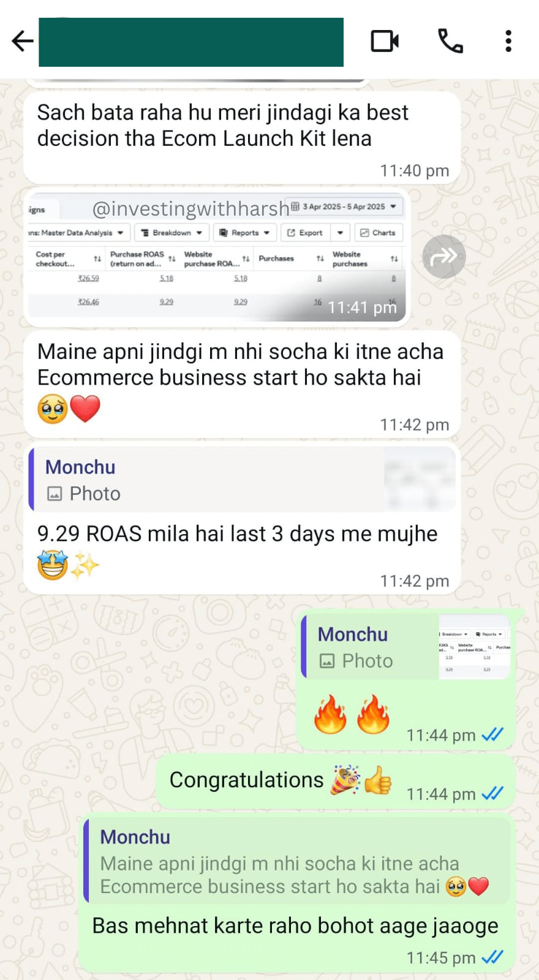Tap the quoted Monchu Photo reply in received message
The height and width of the screenshot is (980, 539).
click(x=242, y=480)
